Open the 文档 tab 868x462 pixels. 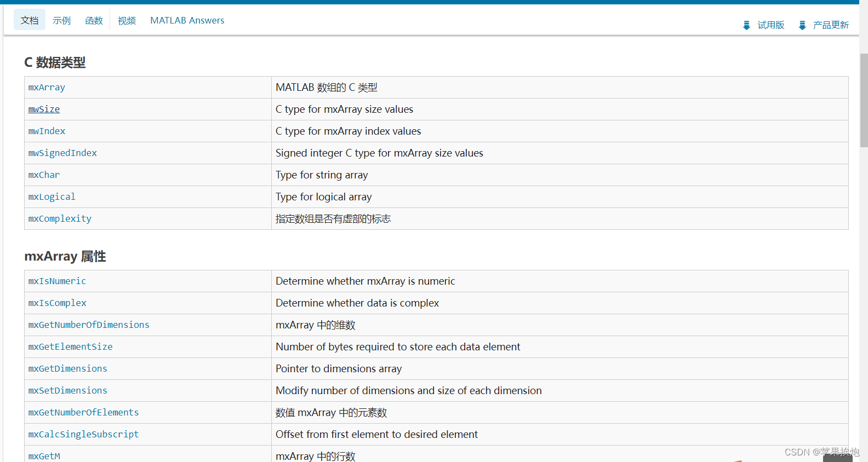click(x=30, y=20)
